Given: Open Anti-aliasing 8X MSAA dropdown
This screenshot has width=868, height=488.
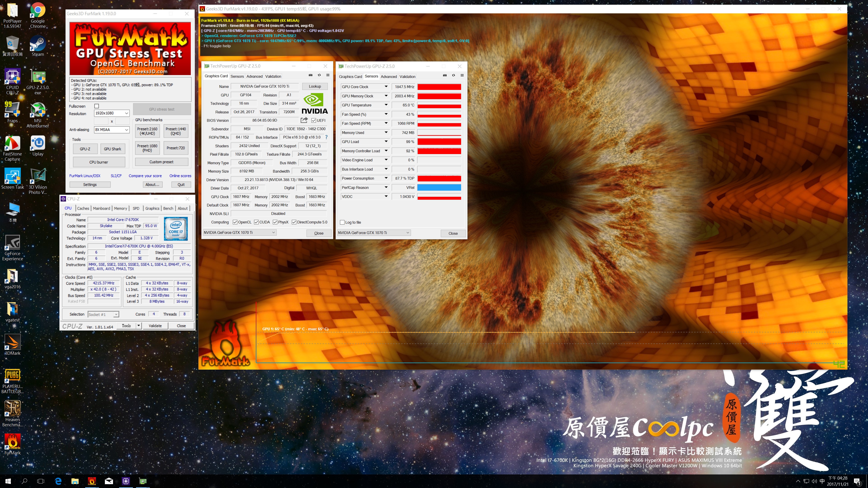Looking at the screenshot, I should pos(111,130).
